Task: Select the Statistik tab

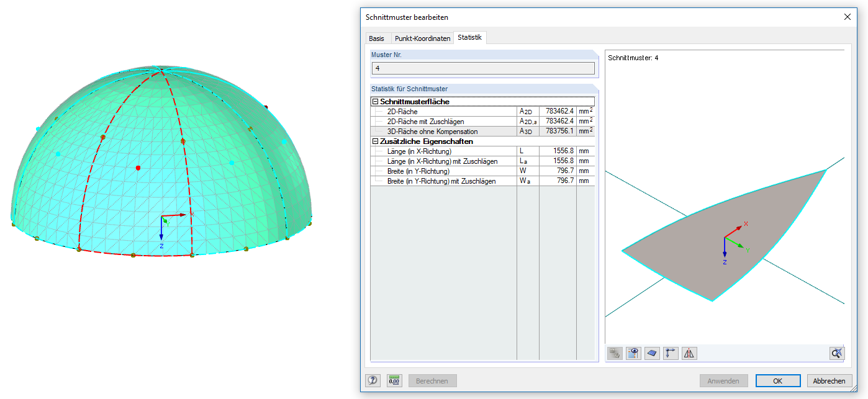Action: point(469,37)
